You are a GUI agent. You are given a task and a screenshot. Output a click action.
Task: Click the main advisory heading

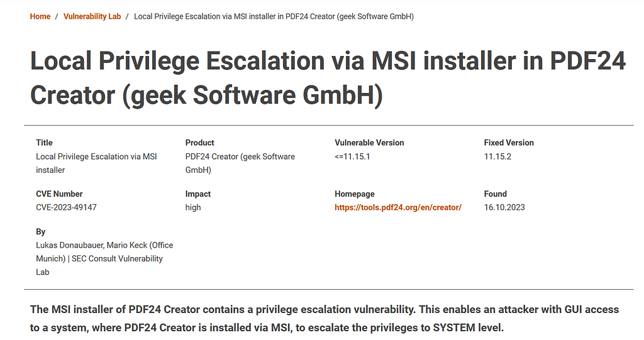[x=328, y=77]
